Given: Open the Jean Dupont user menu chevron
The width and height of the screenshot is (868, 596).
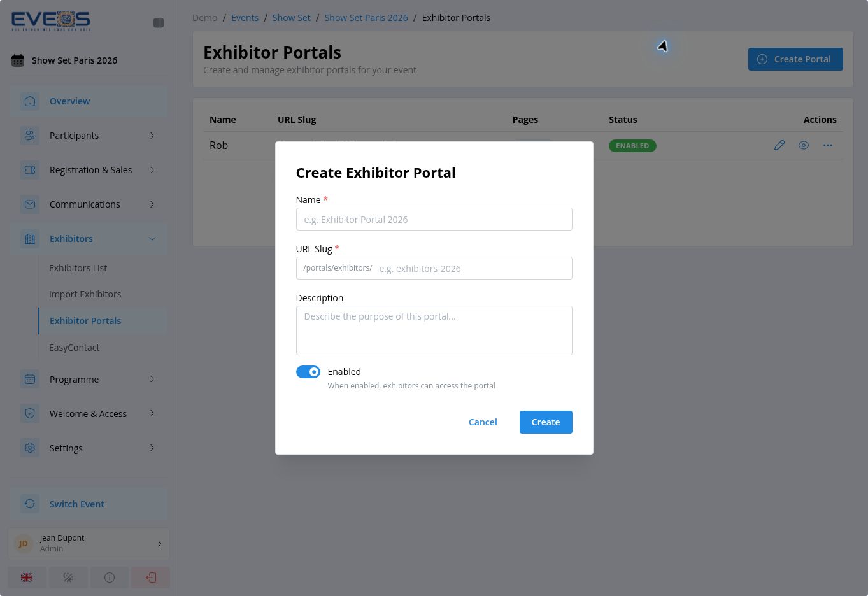Looking at the screenshot, I should [160, 544].
